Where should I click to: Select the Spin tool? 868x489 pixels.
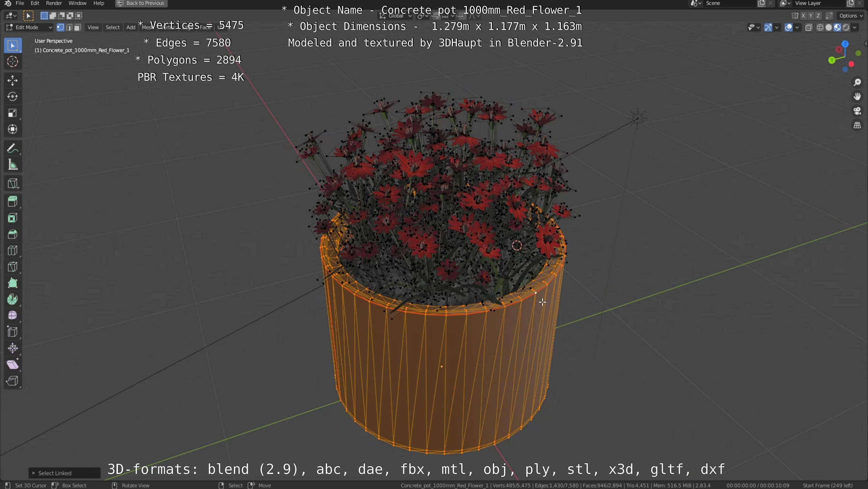[x=13, y=300]
